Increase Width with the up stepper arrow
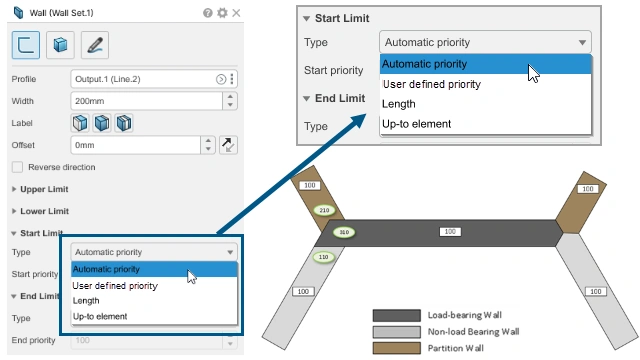Screen dimensions: 640x360 (230, 97)
